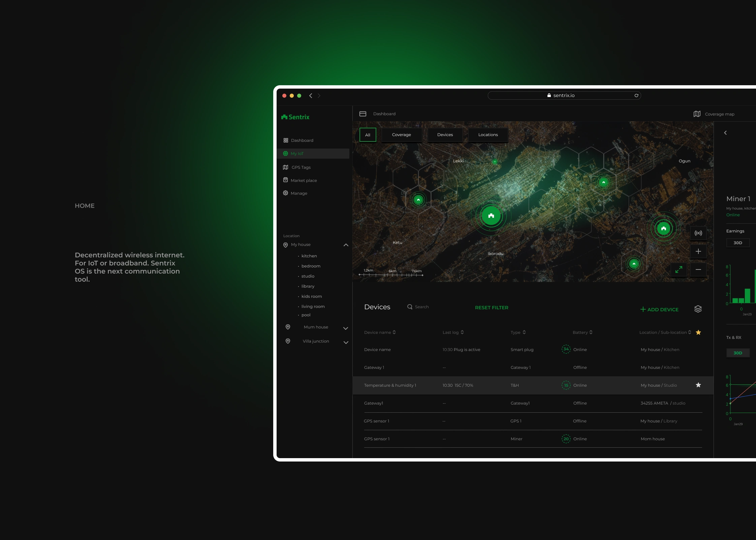Toggle the yellow favorites star in table header

click(x=698, y=332)
